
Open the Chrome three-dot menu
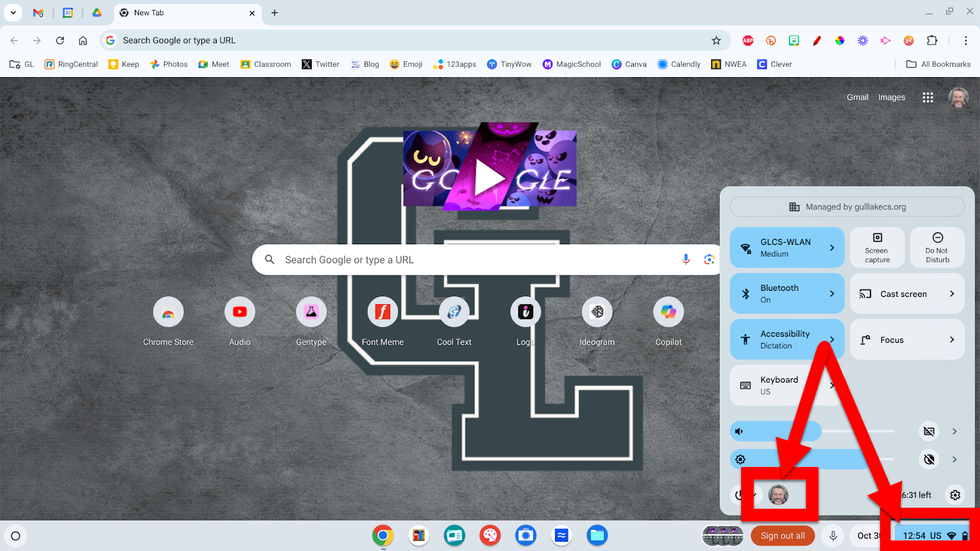(x=966, y=40)
